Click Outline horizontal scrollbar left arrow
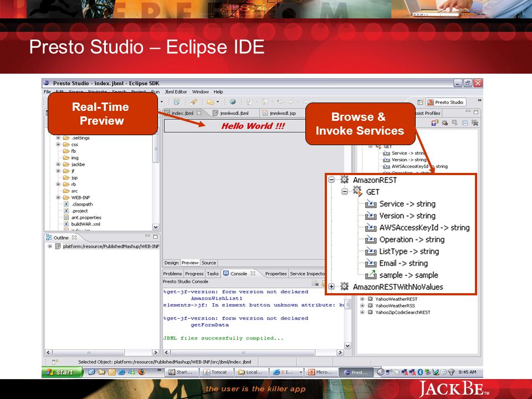The height and width of the screenshot is (399, 532). point(49,352)
